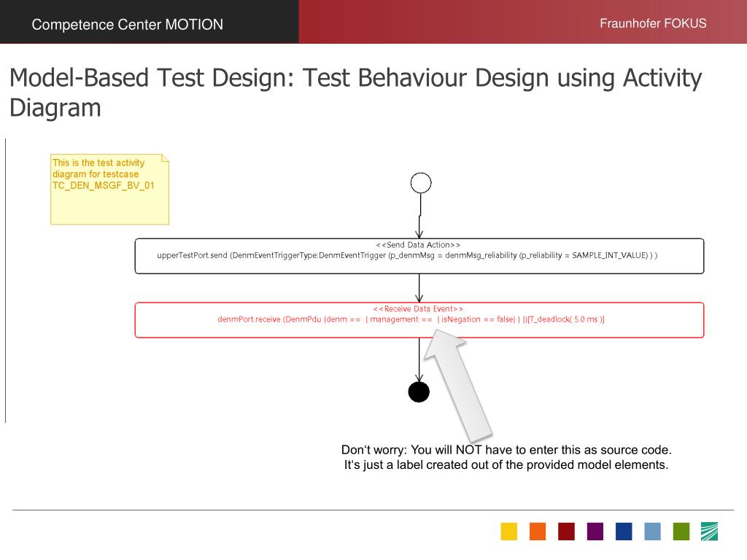The width and height of the screenshot is (747, 560).
Task: Click the "<<Send Data Action>>" stereotype label
Action: pyautogui.click(x=418, y=245)
